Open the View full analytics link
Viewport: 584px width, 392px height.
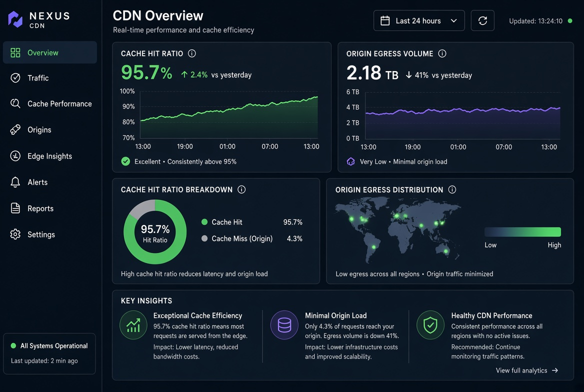coord(526,370)
